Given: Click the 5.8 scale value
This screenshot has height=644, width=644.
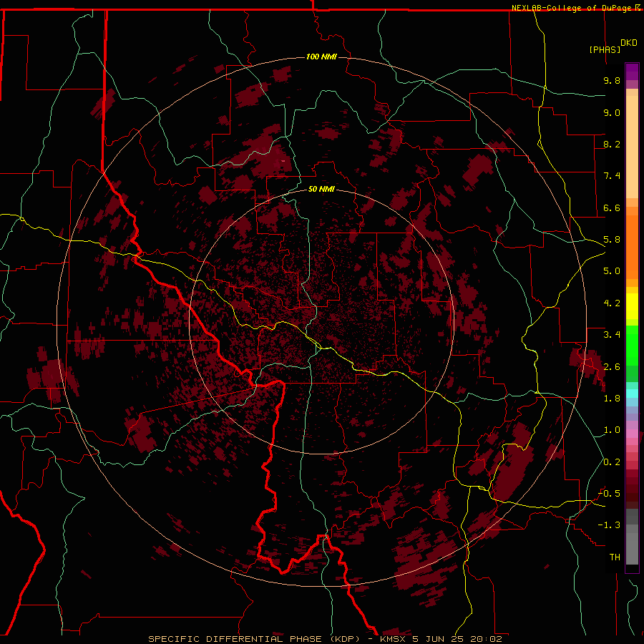Looking at the screenshot, I should (x=612, y=240).
